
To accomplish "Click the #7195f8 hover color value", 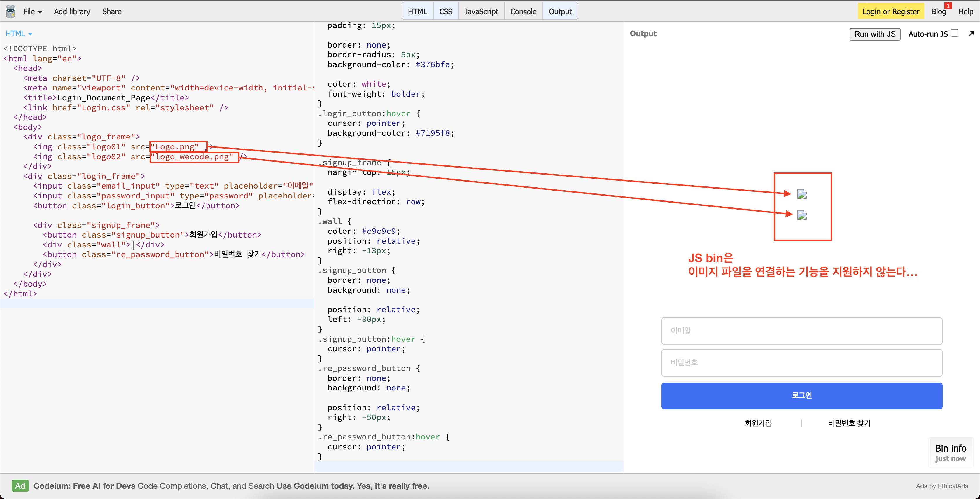I will tap(433, 133).
